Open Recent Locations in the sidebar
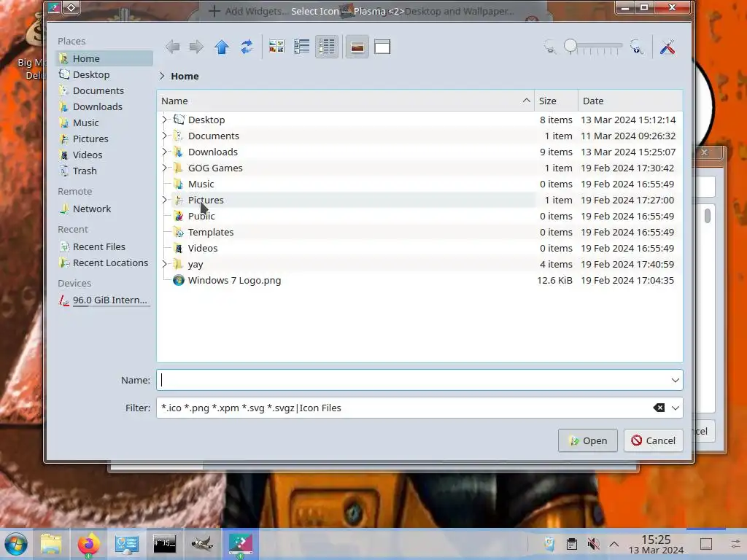 pos(104,262)
